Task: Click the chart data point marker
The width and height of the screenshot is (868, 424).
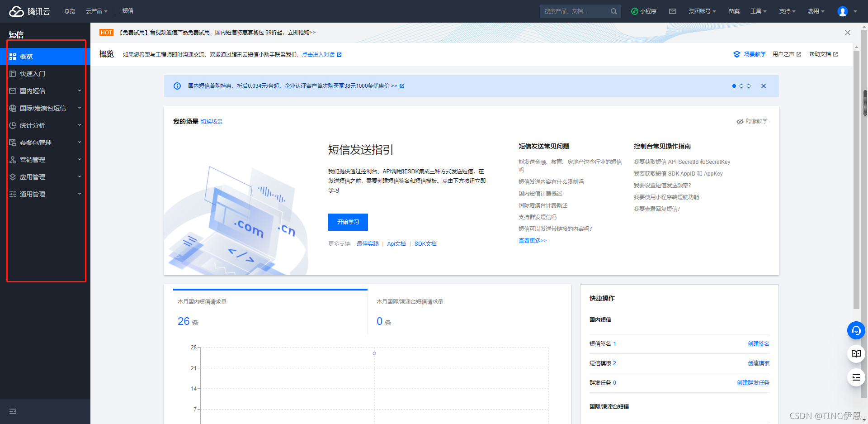Action: point(374,353)
